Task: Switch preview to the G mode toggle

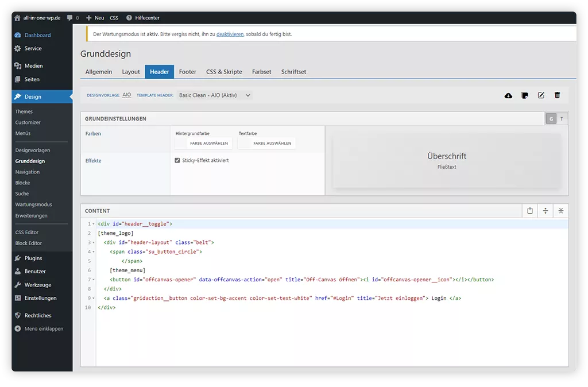Action: [551, 119]
